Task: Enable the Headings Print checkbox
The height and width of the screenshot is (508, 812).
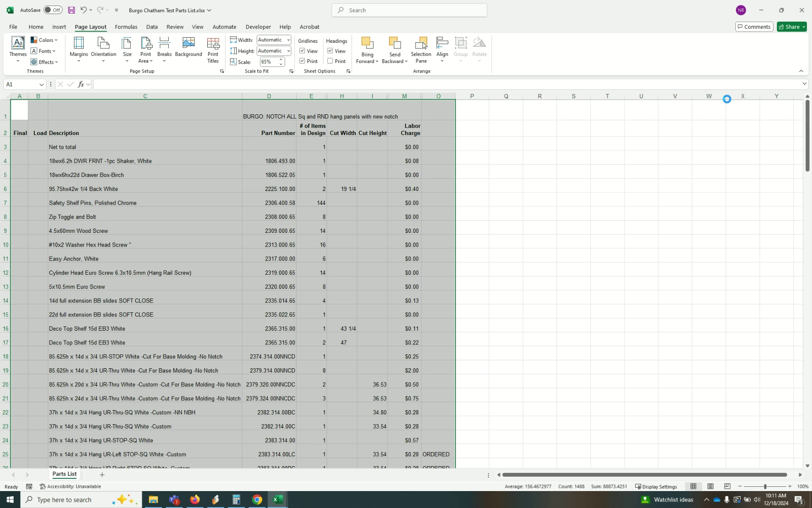Action: pyautogui.click(x=330, y=61)
